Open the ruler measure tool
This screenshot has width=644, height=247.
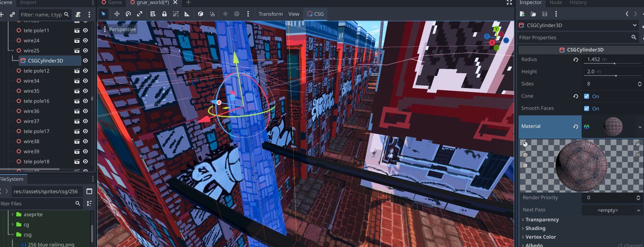click(187, 14)
